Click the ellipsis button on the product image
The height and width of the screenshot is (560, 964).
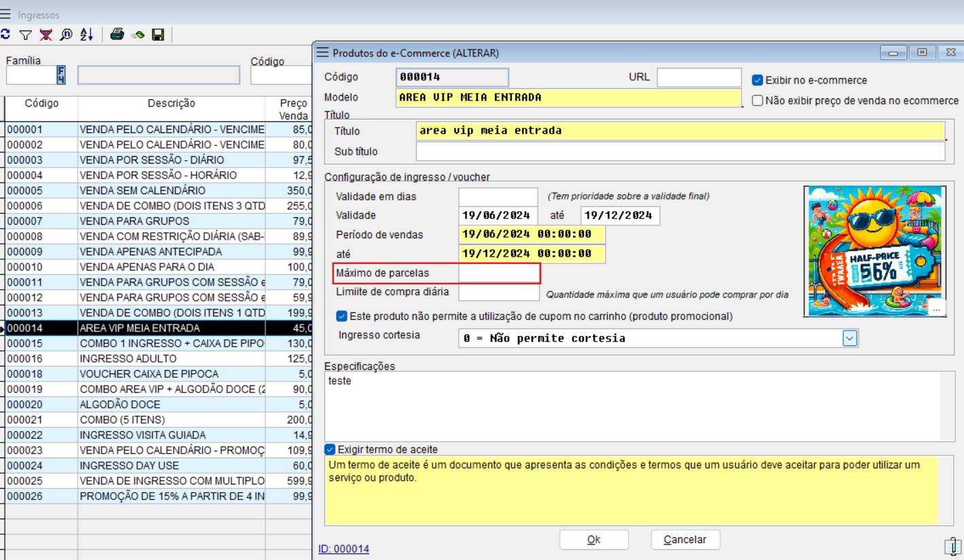(936, 309)
